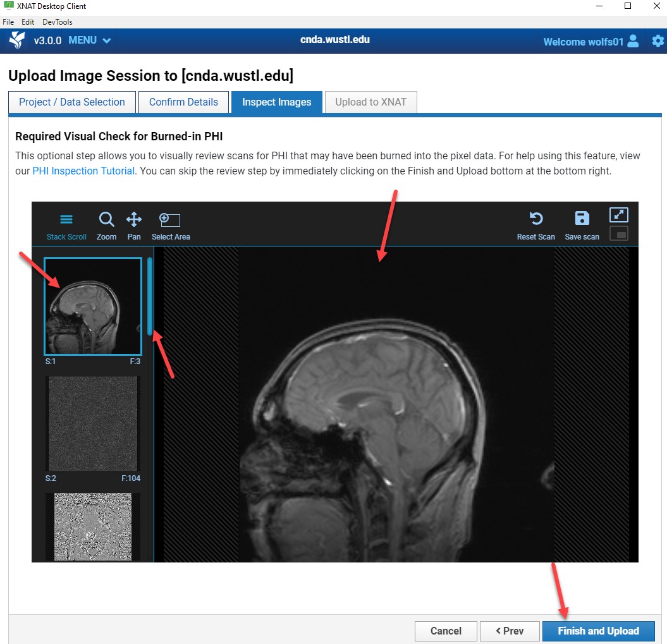
Task: Open XNAT settings gear
Action: (x=657, y=40)
